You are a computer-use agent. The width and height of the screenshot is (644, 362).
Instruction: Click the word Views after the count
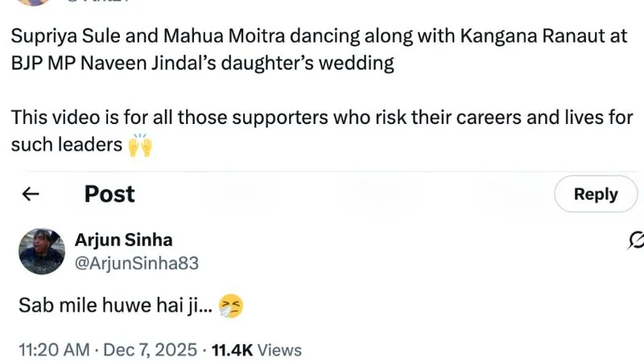tap(281, 350)
